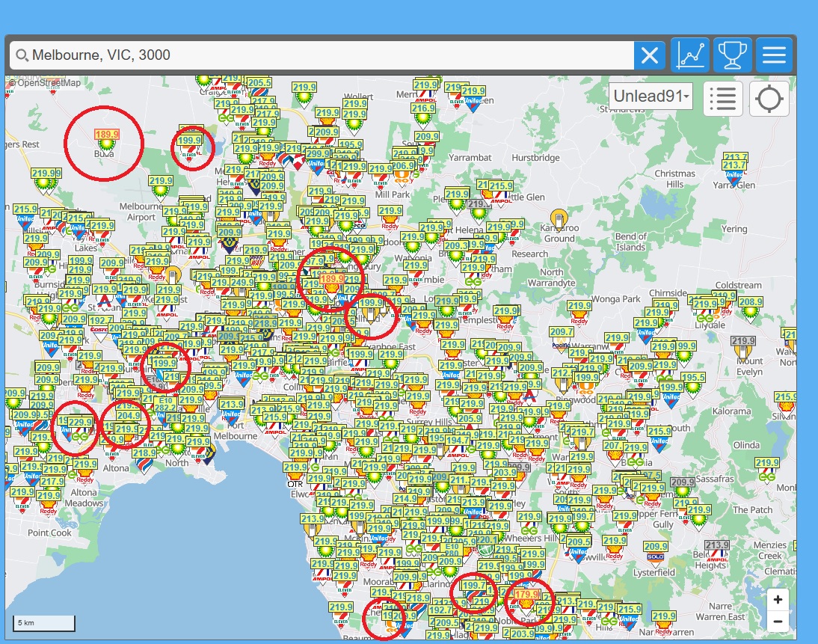Select the 215.9 United marker at far west
Viewport: 818px width, 644px height.
(25, 215)
